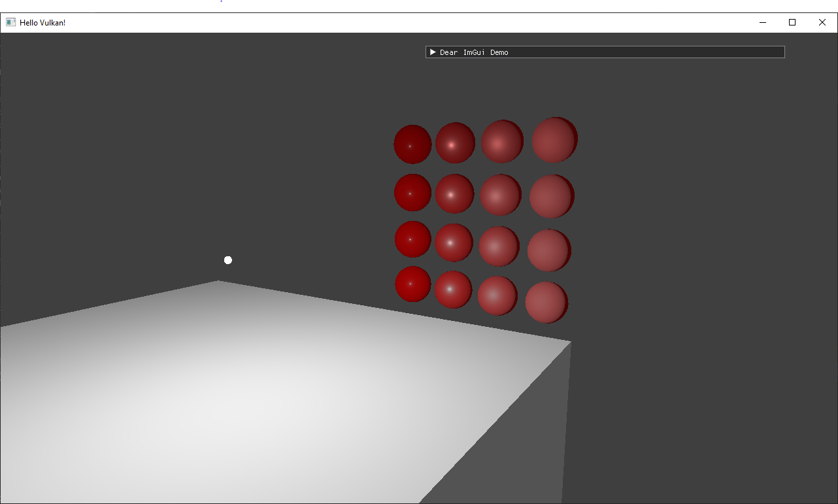Close the Hello Vulkan window
The height and width of the screenshot is (504, 838).
click(x=822, y=22)
